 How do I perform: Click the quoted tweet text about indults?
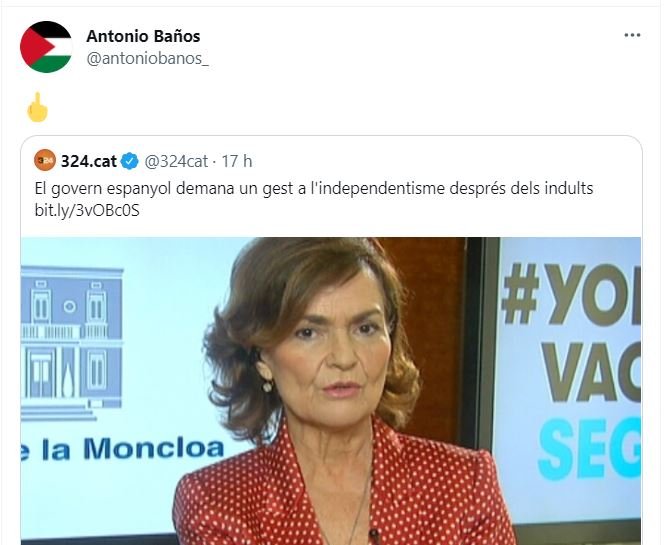(x=314, y=188)
